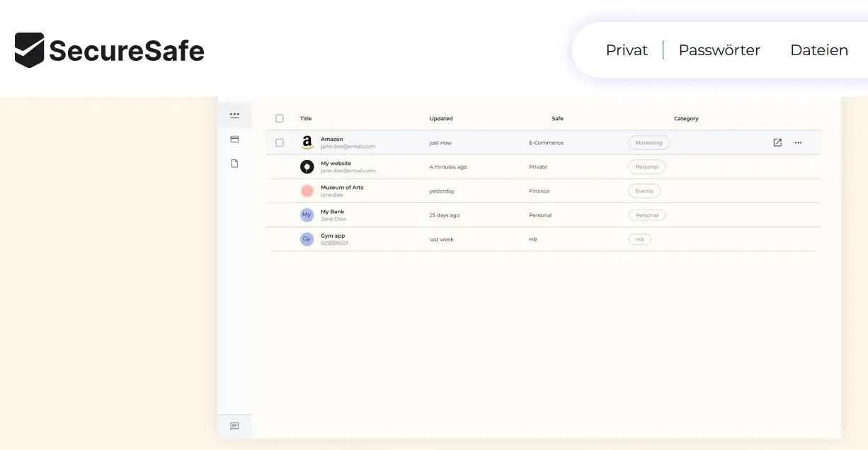Click the Marketing category tag

(x=649, y=143)
